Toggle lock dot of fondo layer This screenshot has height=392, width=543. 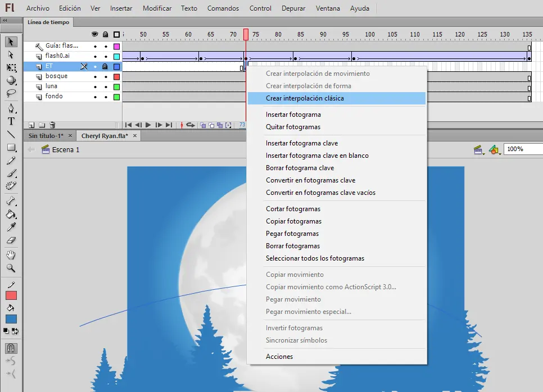(106, 97)
